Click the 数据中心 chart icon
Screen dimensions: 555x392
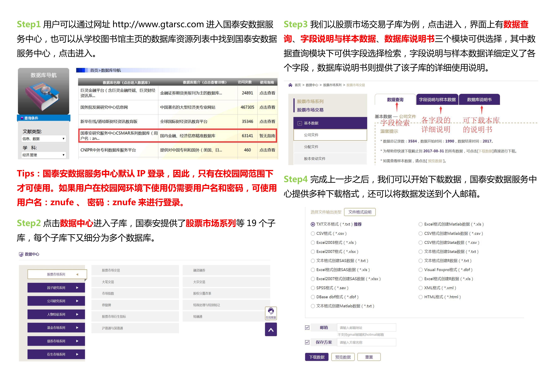21,254
